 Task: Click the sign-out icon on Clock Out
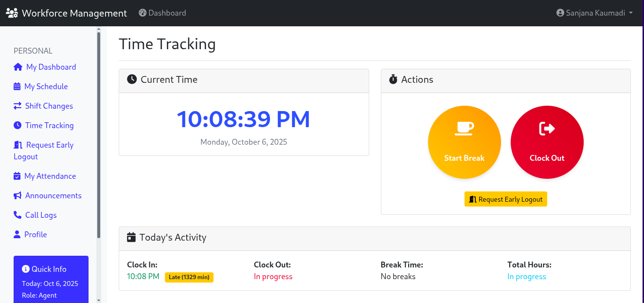[x=547, y=128]
